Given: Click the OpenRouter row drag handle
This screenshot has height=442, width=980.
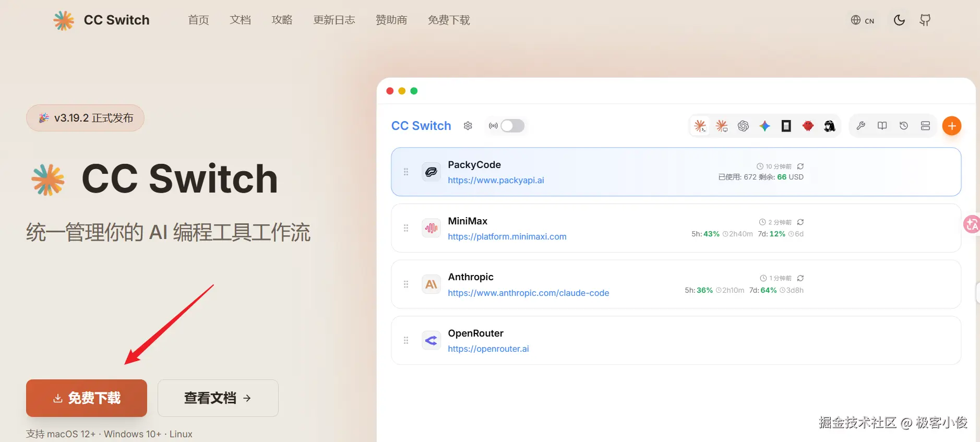Looking at the screenshot, I should click(x=406, y=341).
